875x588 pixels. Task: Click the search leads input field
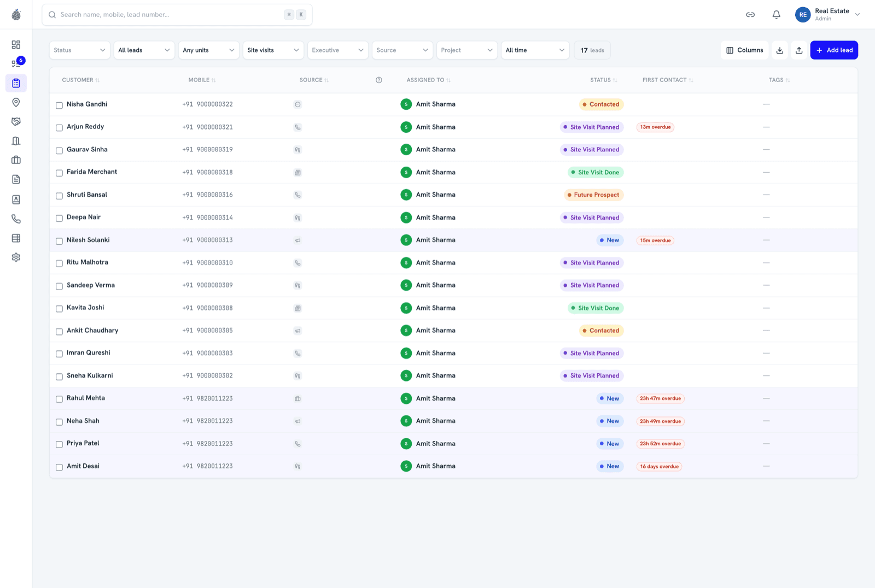pos(177,15)
